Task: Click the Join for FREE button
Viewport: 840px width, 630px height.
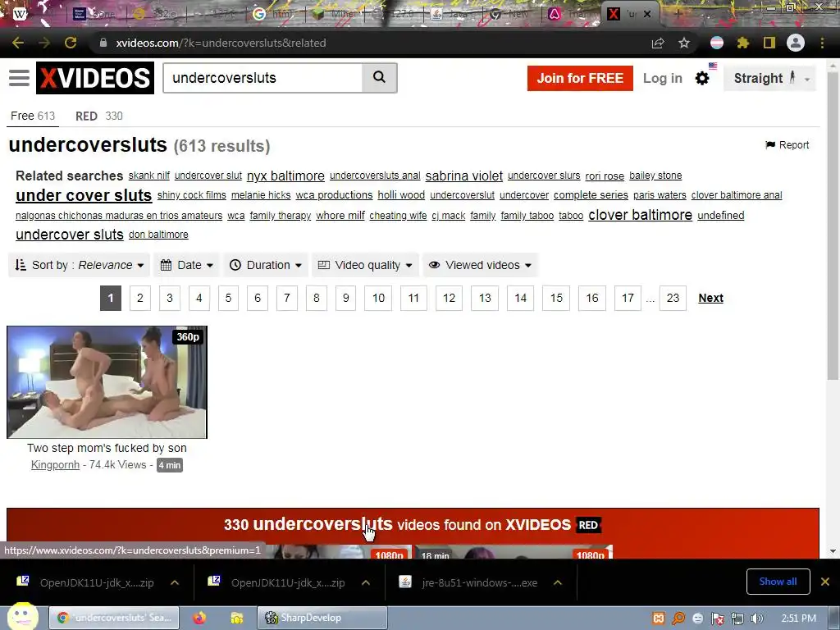Action: click(x=580, y=78)
